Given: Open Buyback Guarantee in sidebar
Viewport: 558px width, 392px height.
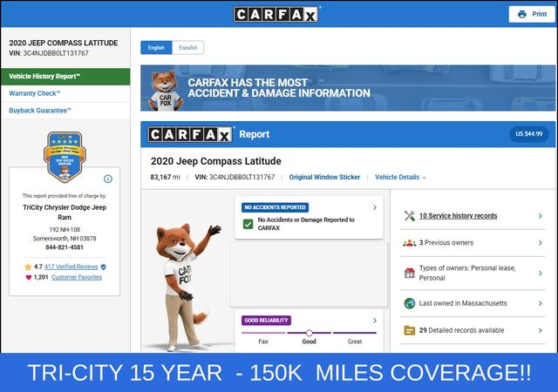Looking at the screenshot, I should (40, 111).
